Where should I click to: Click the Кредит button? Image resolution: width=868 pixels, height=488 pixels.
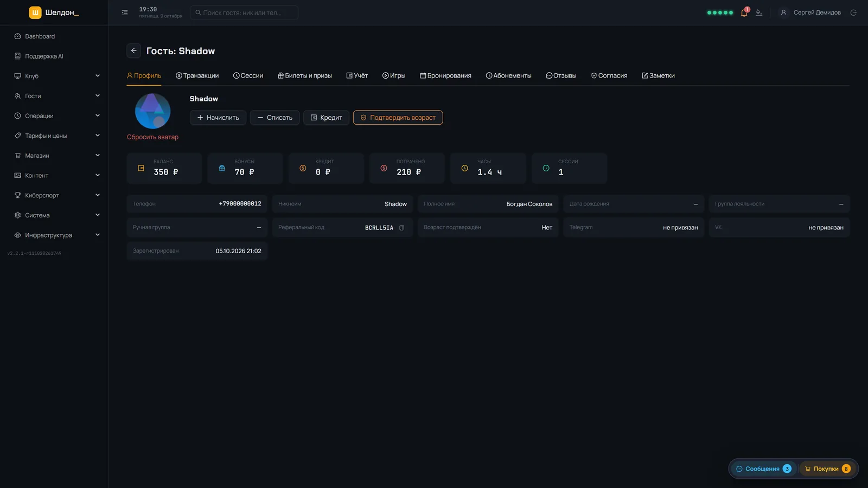(x=326, y=118)
